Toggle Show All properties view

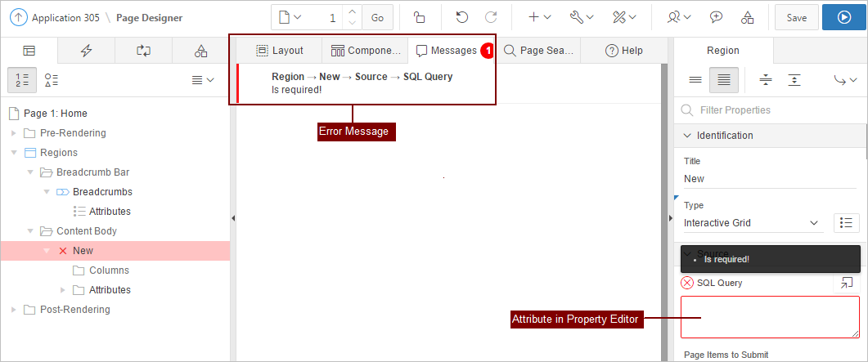coord(723,79)
